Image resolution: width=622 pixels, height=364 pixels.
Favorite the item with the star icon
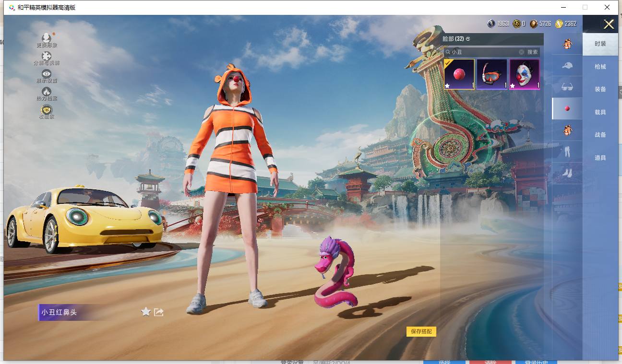click(x=146, y=312)
